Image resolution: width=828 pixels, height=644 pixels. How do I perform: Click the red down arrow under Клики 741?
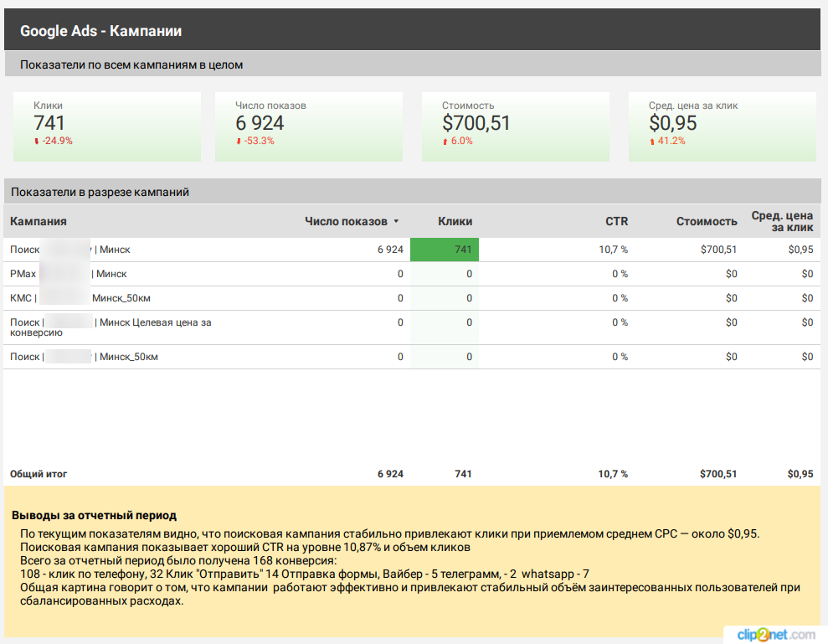[x=37, y=142]
